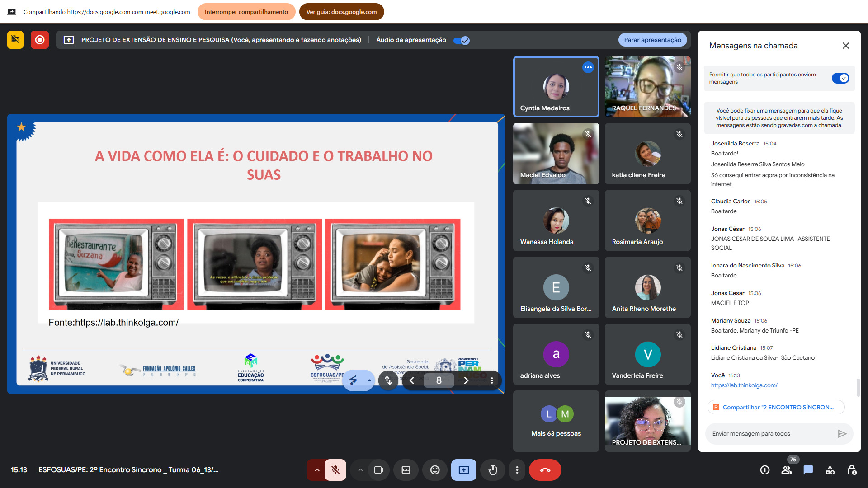Expand video settings arrow beside camera
This screenshot has height=488, width=868.
(x=360, y=470)
